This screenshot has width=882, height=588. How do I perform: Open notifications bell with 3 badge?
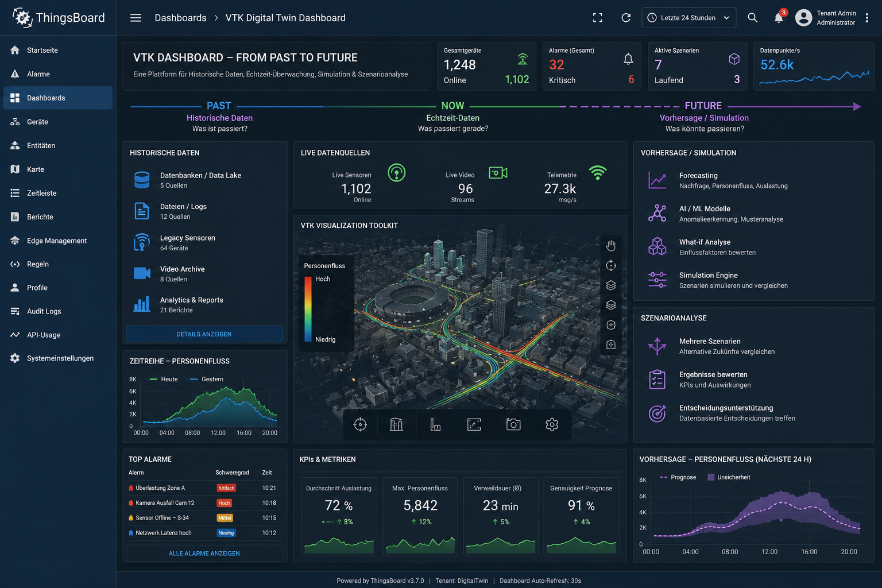779,18
